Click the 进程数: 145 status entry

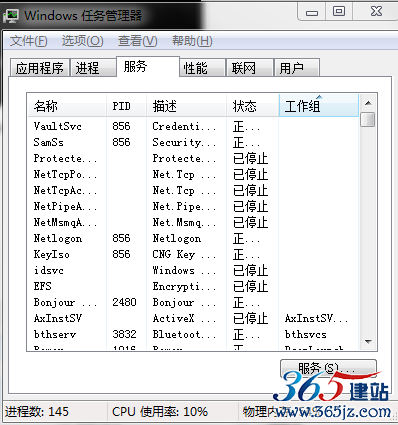pos(37,412)
